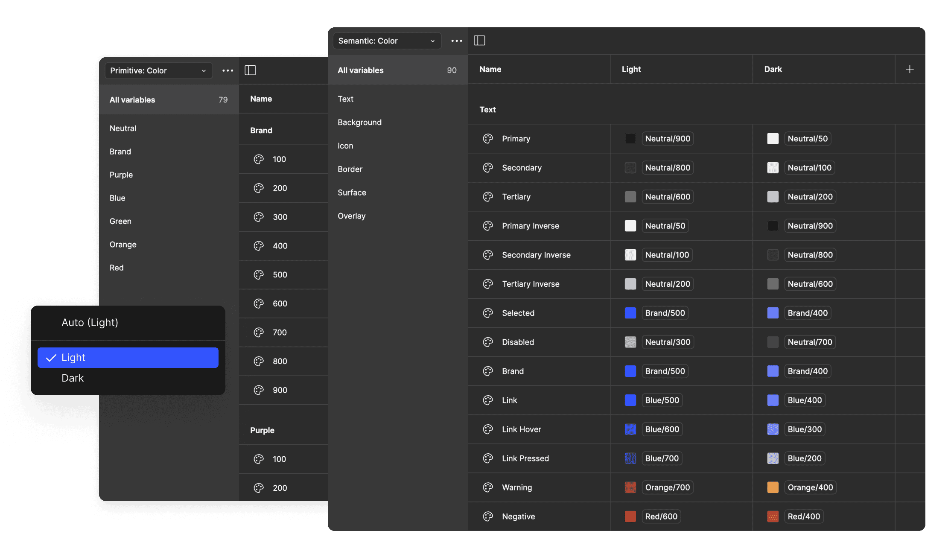Click palette icon next to Brand 500
Image resolution: width=951 pixels, height=560 pixels.
[259, 274]
